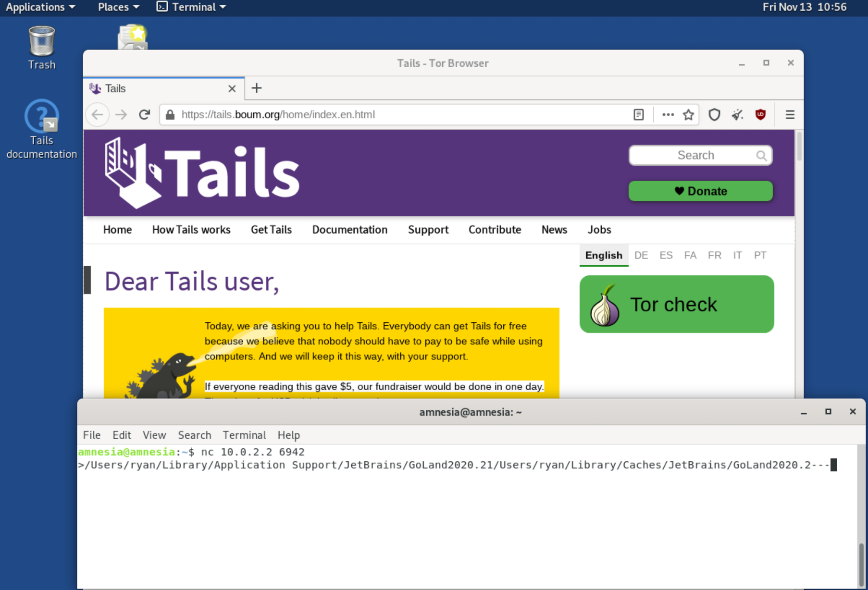Click the search magnifier icon on Tails site
868x590 pixels.
point(761,156)
